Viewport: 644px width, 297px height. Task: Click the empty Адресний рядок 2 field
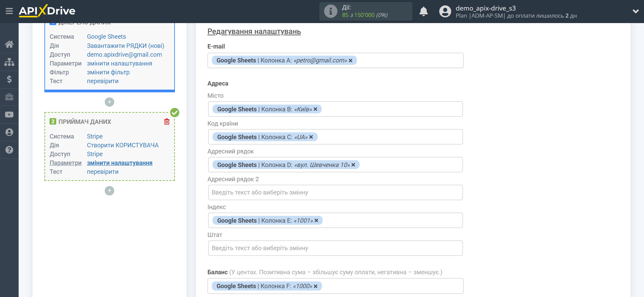click(336, 192)
